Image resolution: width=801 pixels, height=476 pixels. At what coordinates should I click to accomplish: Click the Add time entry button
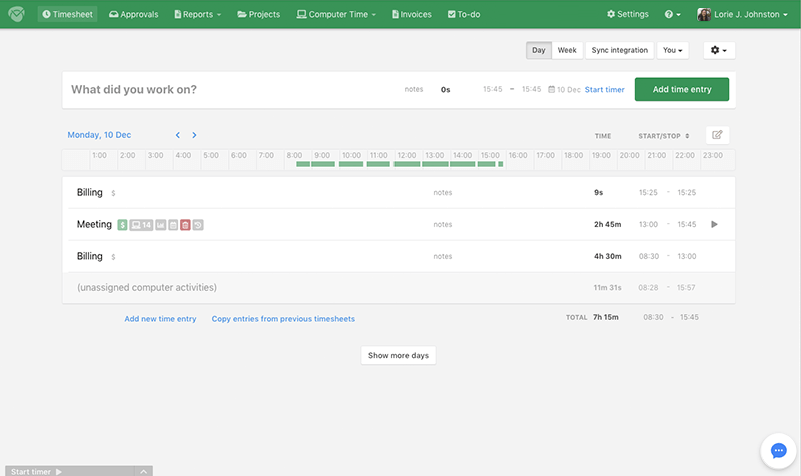[x=681, y=89]
